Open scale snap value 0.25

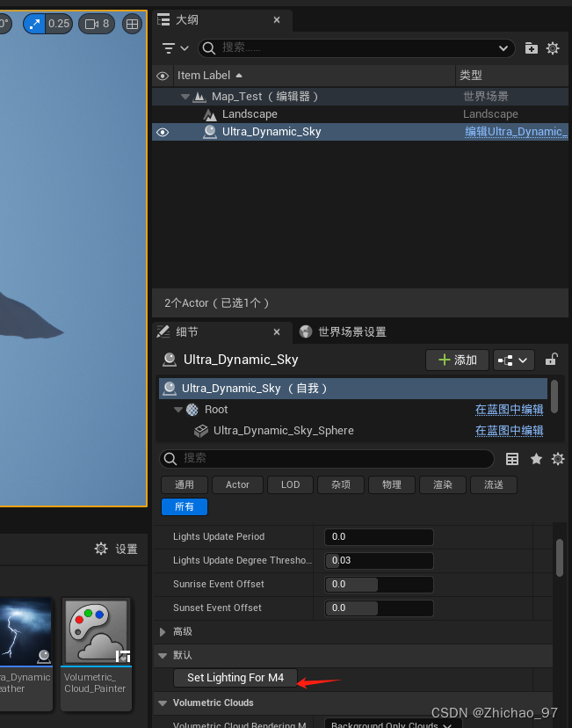click(x=59, y=24)
